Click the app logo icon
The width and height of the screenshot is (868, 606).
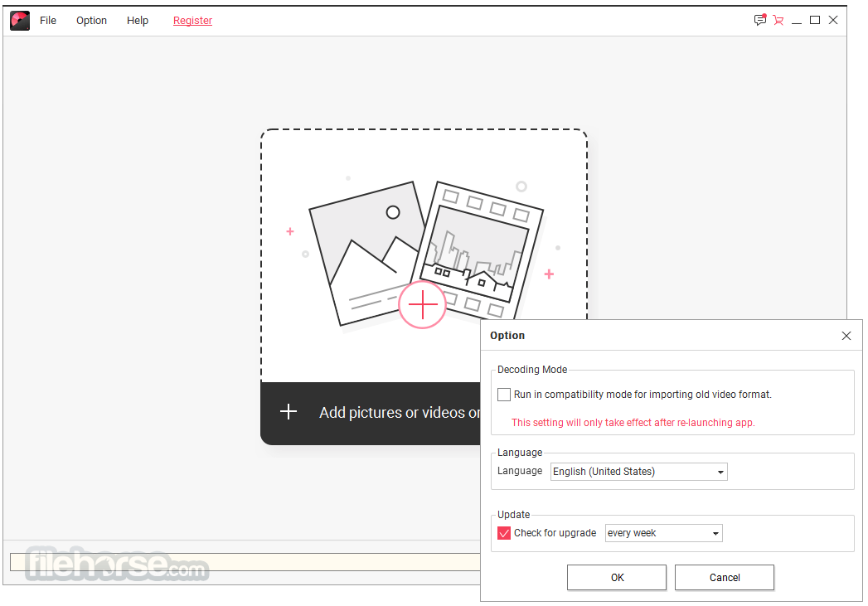(x=20, y=21)
